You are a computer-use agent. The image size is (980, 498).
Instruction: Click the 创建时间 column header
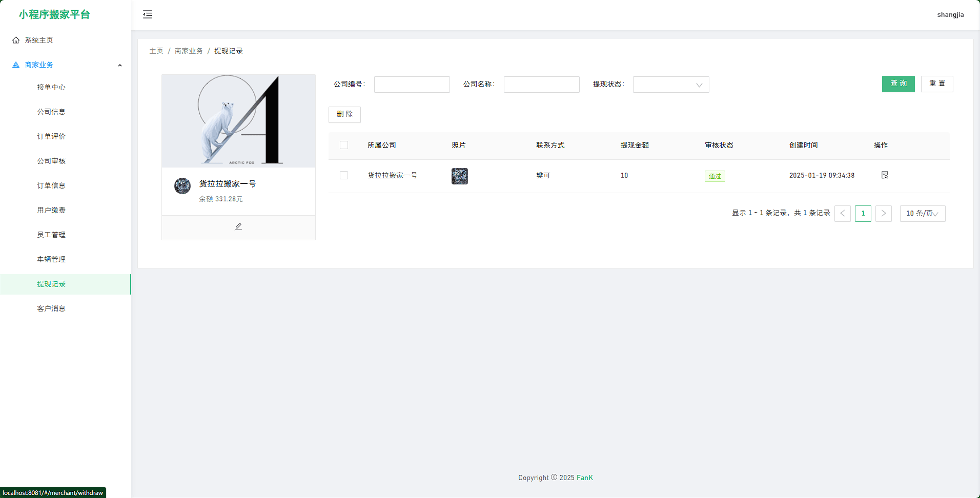(x=804, y=145)
